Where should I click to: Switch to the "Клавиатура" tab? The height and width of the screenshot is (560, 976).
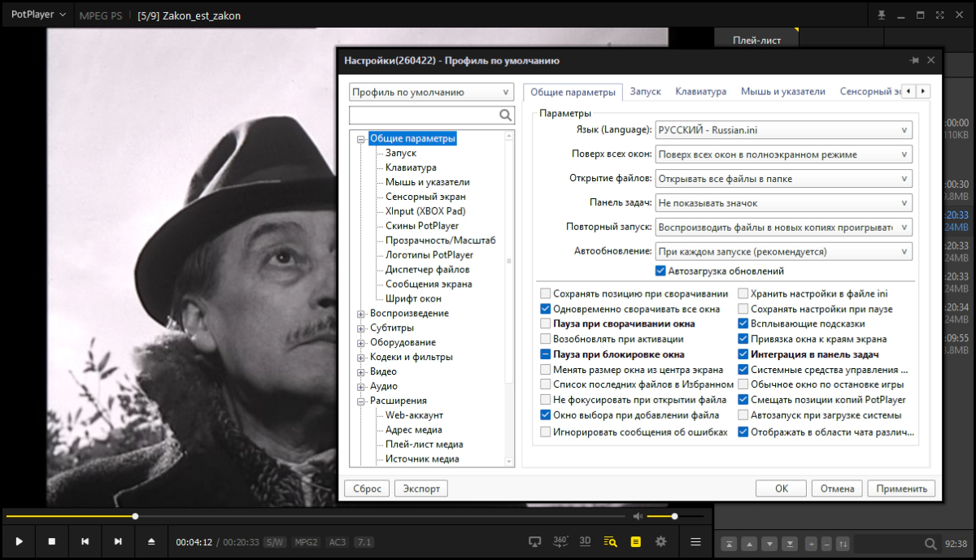click(x=700, y=92)
